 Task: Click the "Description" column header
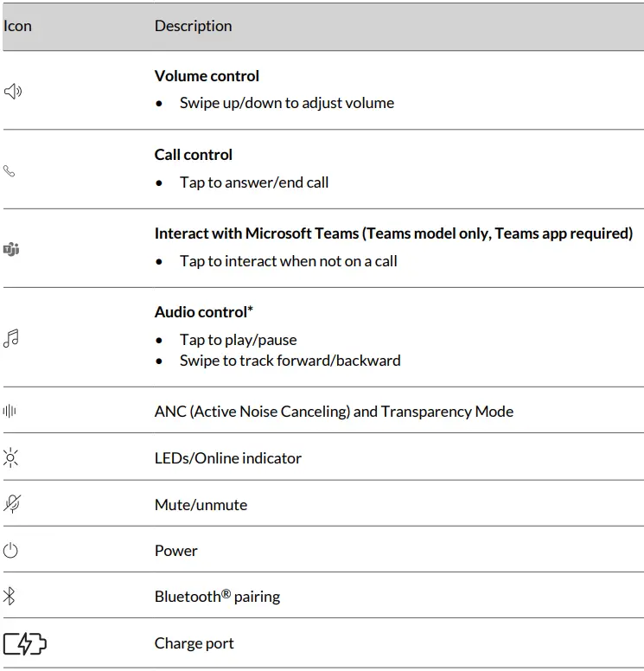[x=193, y=26]
